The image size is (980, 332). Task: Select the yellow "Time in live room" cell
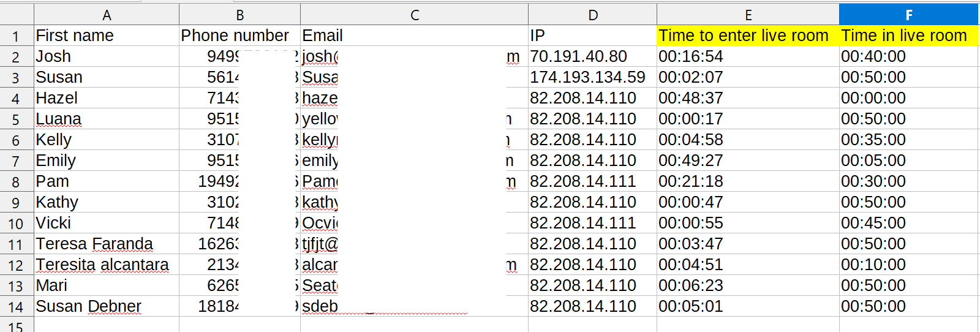[x=904, y=36]
